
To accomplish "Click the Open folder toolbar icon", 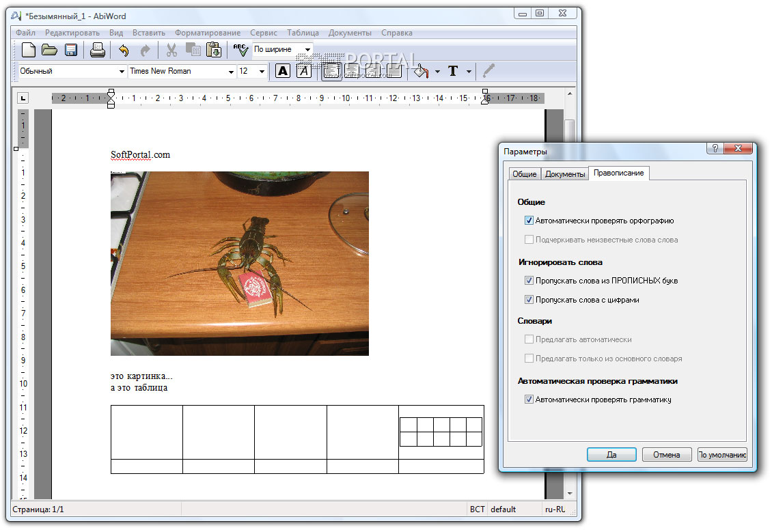I will tap(49, 50).
